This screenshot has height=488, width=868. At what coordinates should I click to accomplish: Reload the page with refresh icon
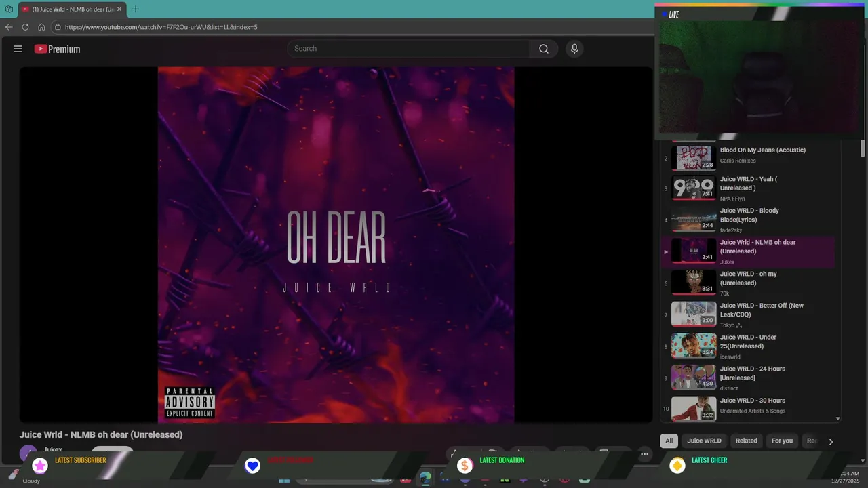(x=25, y=27)
